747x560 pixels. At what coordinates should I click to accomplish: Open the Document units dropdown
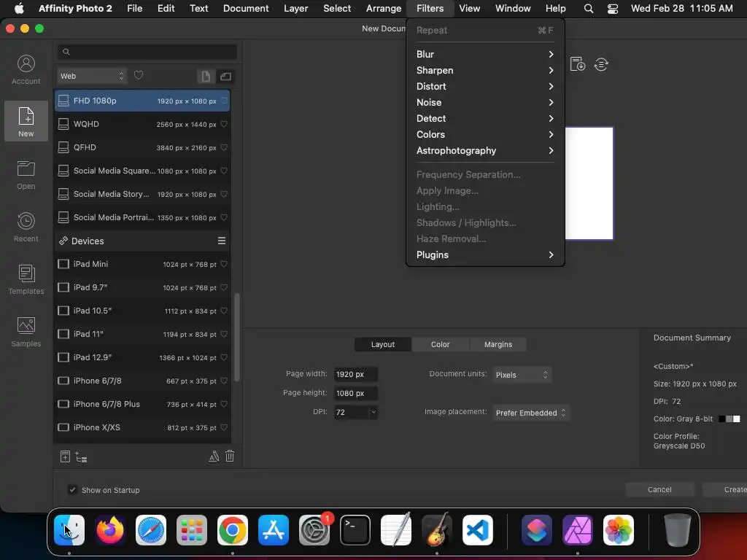522,375
